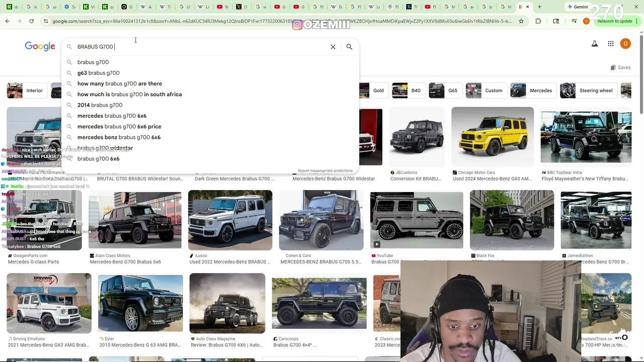This screenshot has height=362, width=644.
Task: Bookmark this page with the star icon
Action: click(521, 21)
